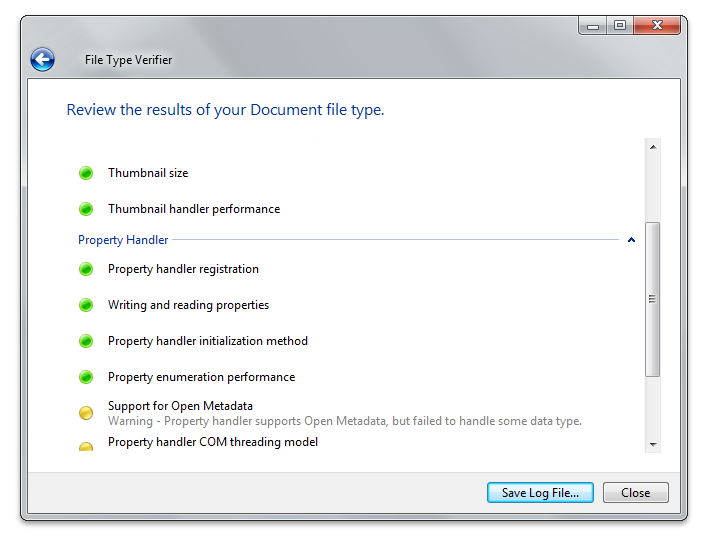
Task: Close the results dialog via Close button
Action: point(636,493)
